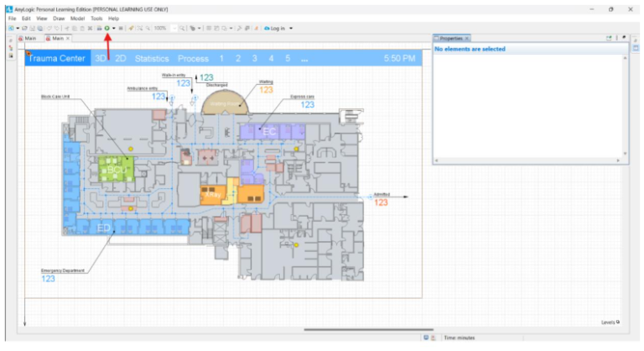The width and height of the screenshot is (644, 351).
Task: Switch to the first Main editor tab
Action: (x=28, y=39)
